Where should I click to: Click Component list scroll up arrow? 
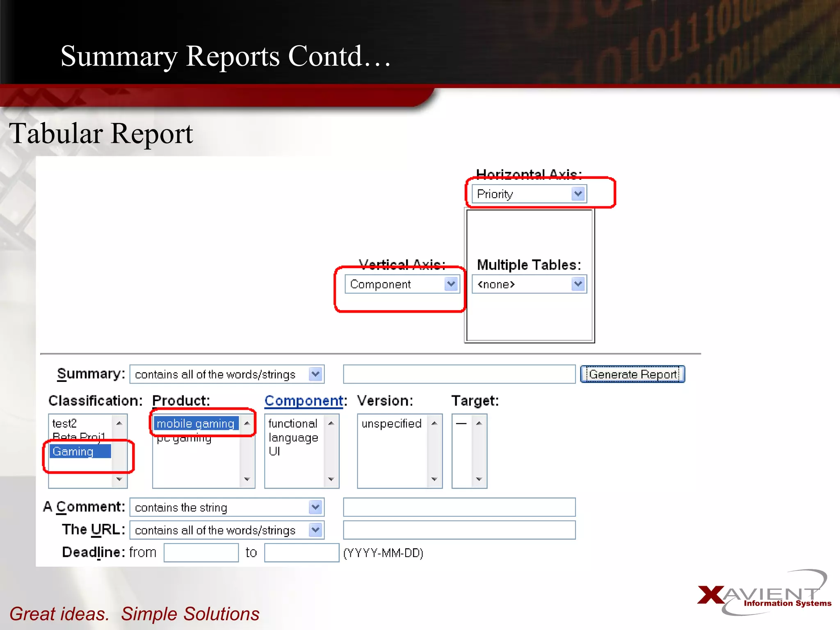331,423
